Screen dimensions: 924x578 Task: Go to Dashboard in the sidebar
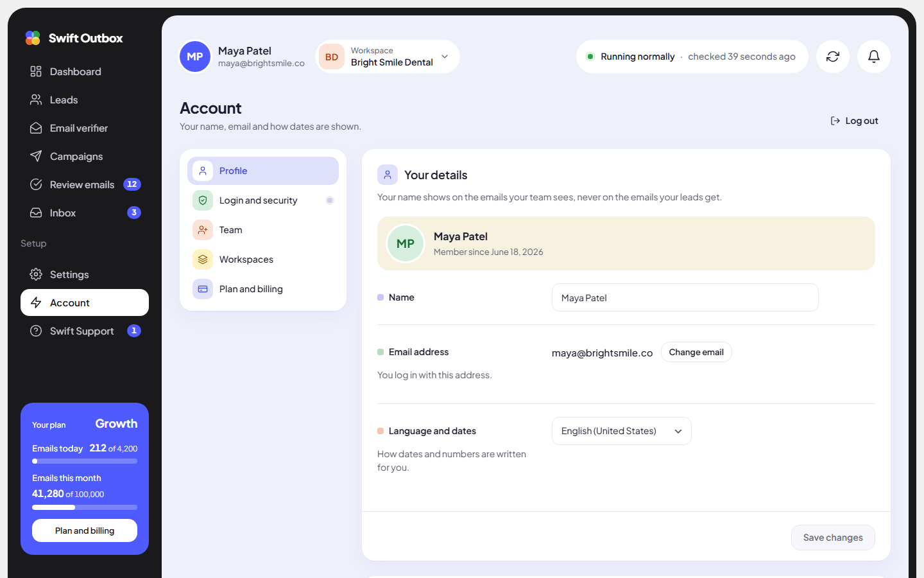[x=85, y=71]
